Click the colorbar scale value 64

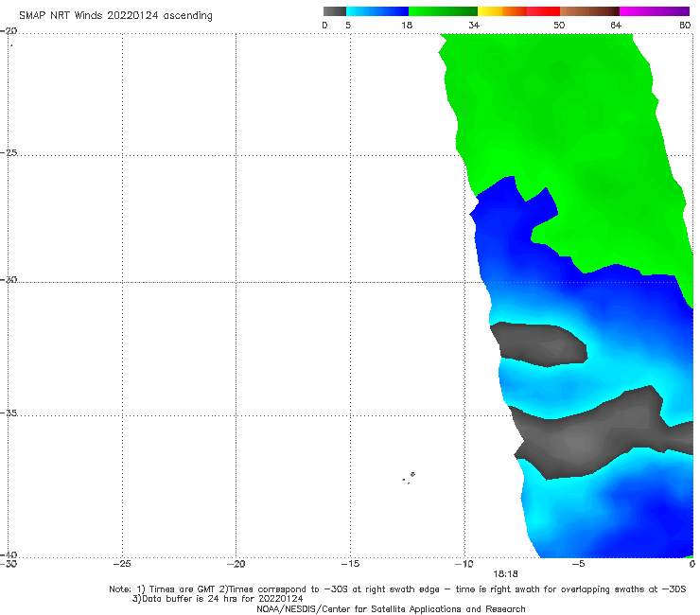(x=616, y=25)
